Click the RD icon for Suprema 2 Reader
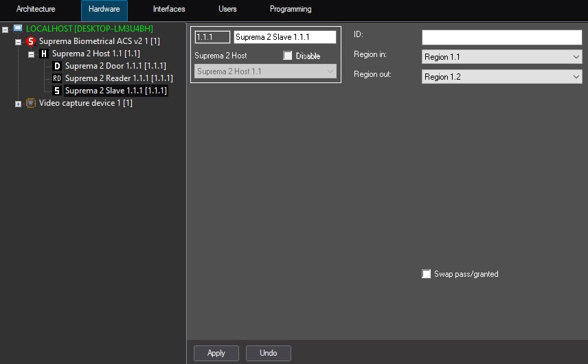 point(57,78)
